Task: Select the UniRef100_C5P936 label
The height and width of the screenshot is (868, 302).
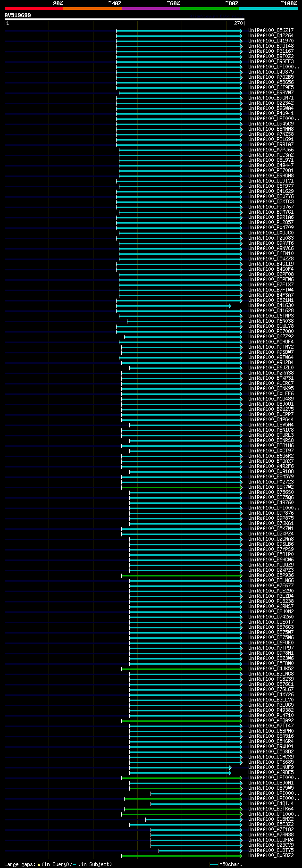Action: pyautogui.click(x=271, y=575)
